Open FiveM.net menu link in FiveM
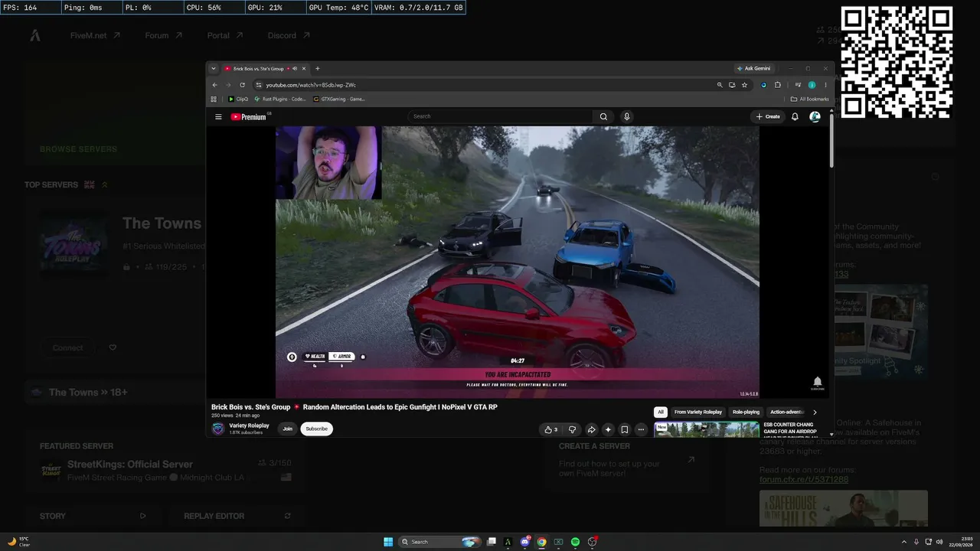 [95, 35]
